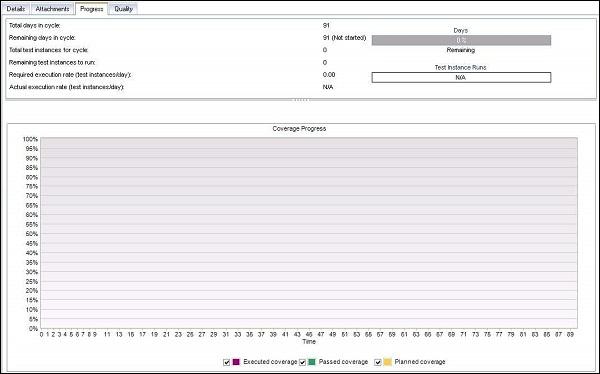Uncheck the Executed coverage checkbox

(227, 362)
